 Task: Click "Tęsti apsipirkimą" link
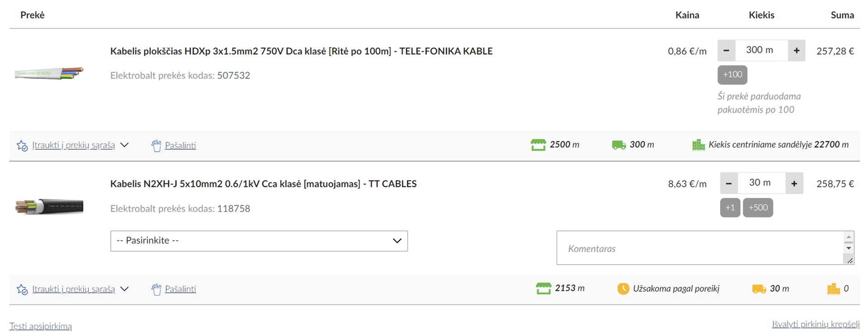tap(41, 326)
